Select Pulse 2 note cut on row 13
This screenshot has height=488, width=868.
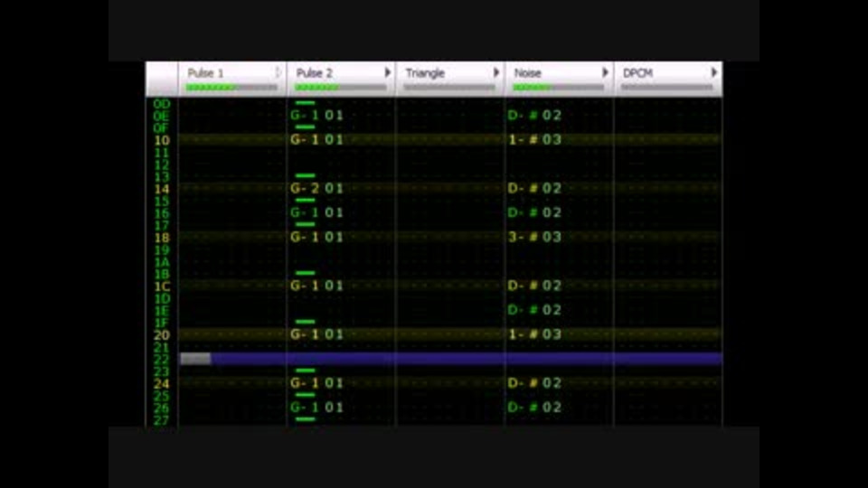[305, 176]
